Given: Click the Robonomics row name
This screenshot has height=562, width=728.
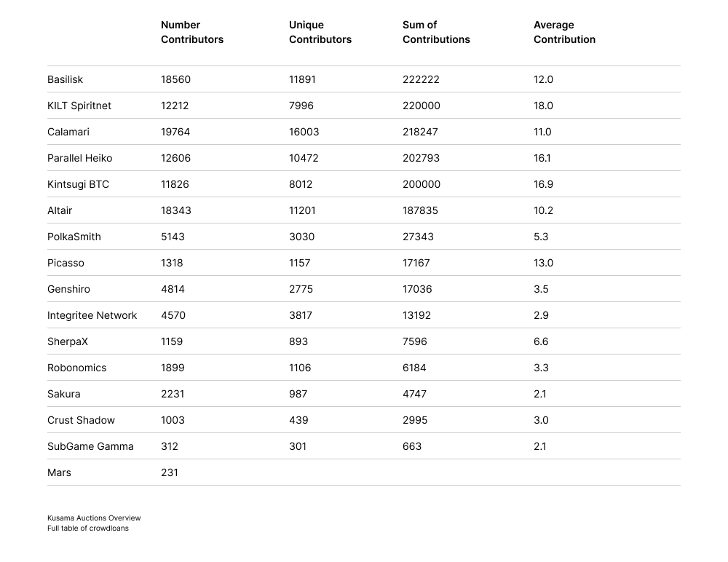Looking at the screenshot, I should (x=76, y=368).
